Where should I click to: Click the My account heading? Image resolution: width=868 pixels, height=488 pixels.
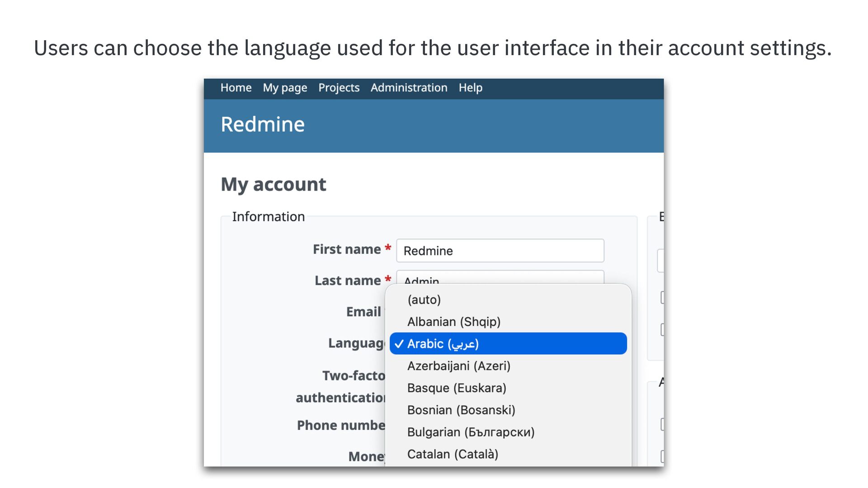(x=273, y=184)
